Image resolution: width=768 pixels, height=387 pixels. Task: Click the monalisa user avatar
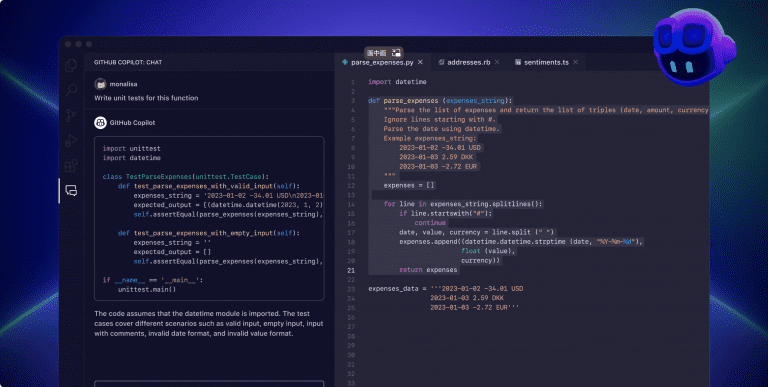pyautogui.click(x=100, y=84)
